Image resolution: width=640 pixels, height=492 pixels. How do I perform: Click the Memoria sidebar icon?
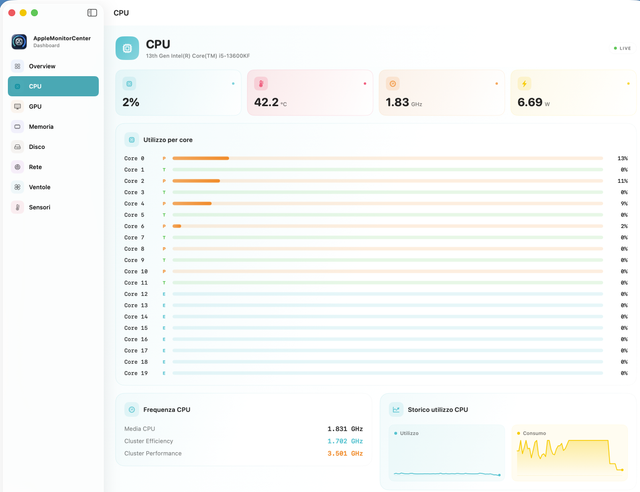pos(17,127)
